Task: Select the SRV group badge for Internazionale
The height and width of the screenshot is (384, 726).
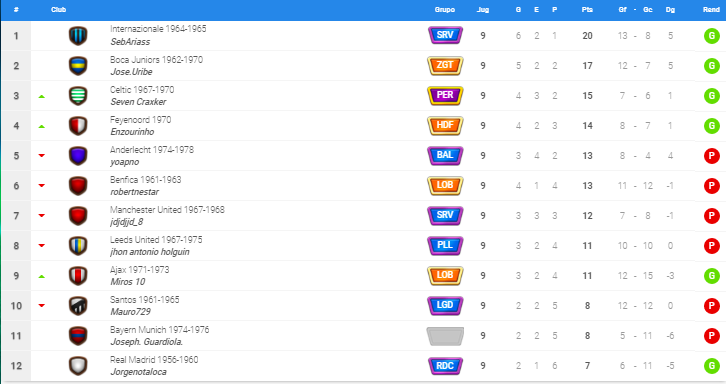Action: pos(445,35)
